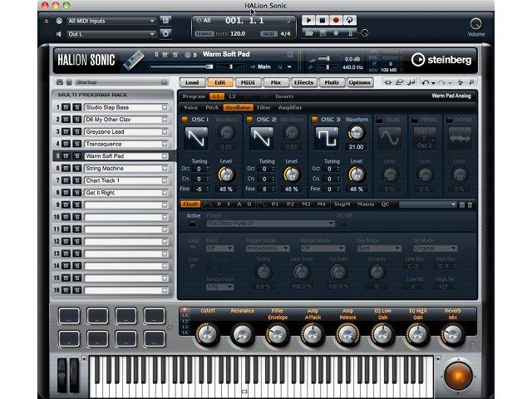Open the Inserts tab
The image size is (532, 399).
click(x=284, y=96)
